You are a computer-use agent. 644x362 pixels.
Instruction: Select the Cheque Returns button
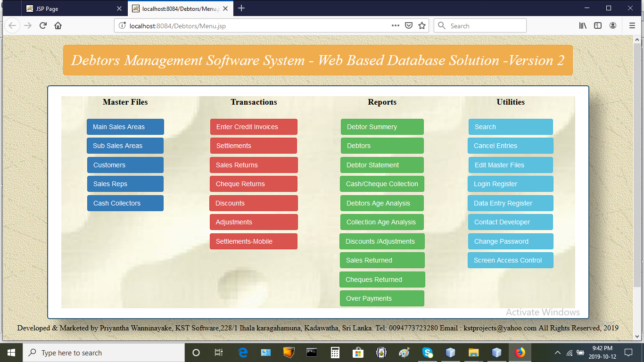pos(254,184)
